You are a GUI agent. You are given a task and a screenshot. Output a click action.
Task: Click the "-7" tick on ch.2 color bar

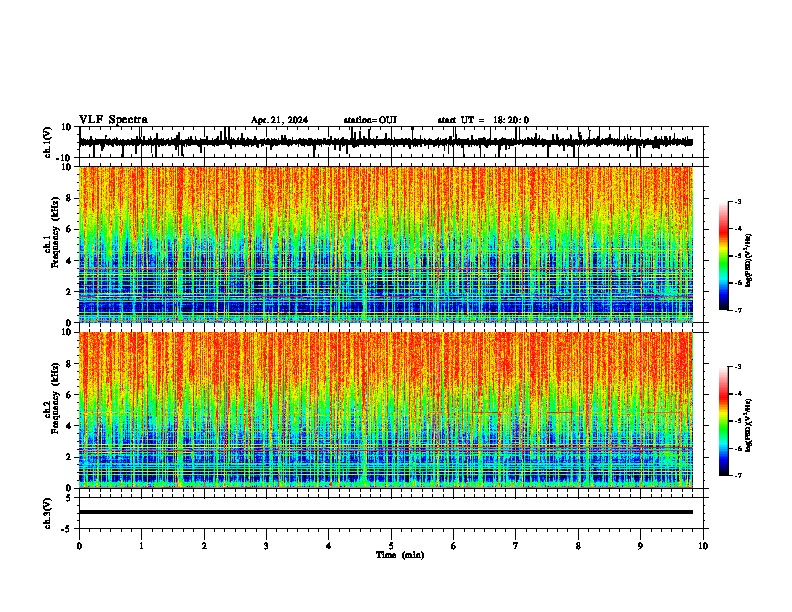[738, 476]
